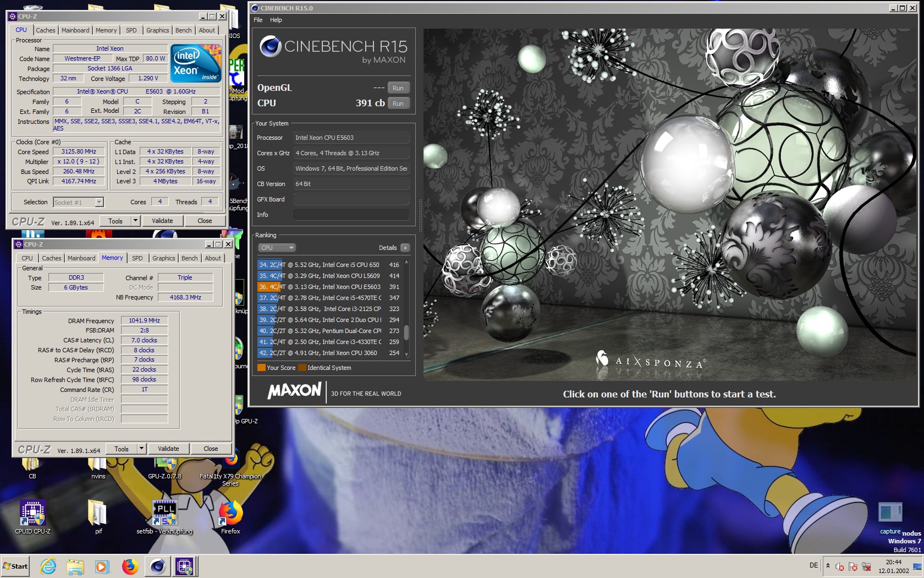Click into the GFX Board field
This screenshot has width=924, height=578.
[x=351, y=199]
